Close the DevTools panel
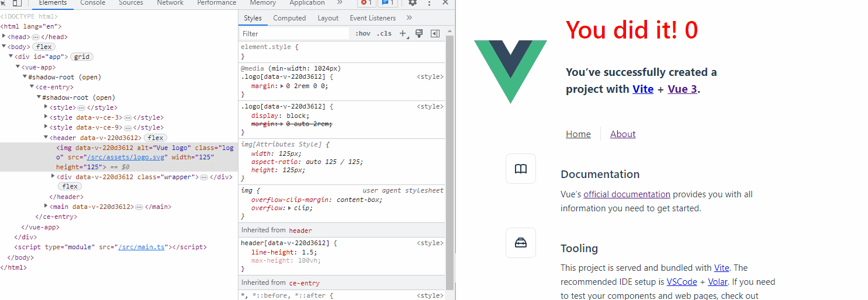 [447, 2]
